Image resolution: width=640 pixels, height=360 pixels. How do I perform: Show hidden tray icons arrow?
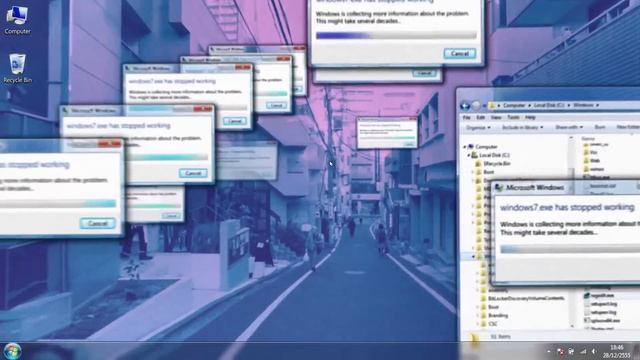coord(549,351)
